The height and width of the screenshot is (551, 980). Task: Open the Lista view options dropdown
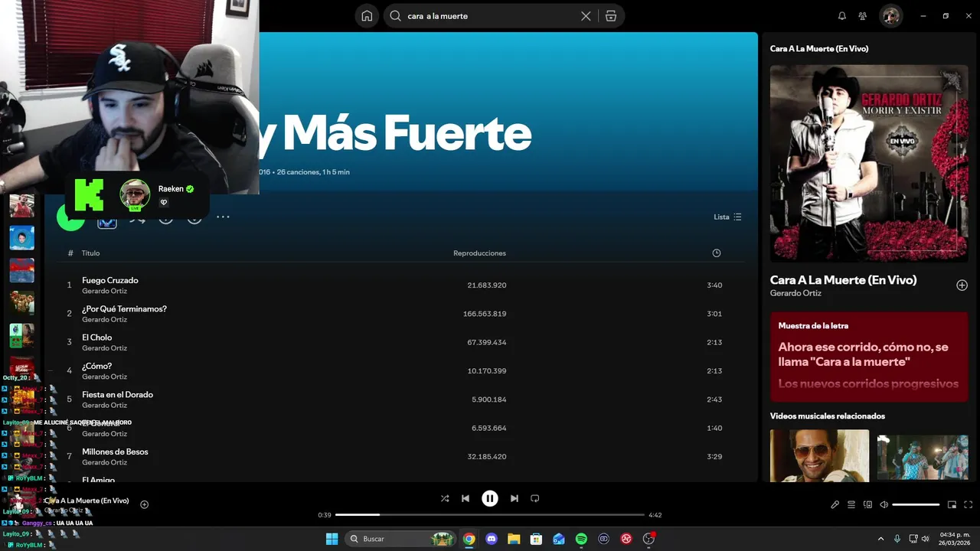click(x=727, y=217)
